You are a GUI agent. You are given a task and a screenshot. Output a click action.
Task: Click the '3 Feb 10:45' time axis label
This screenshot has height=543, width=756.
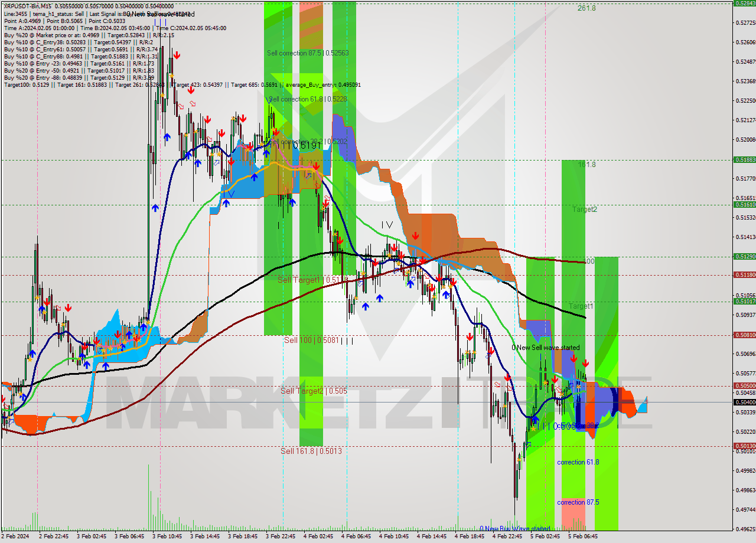click(x=167, y=537)
